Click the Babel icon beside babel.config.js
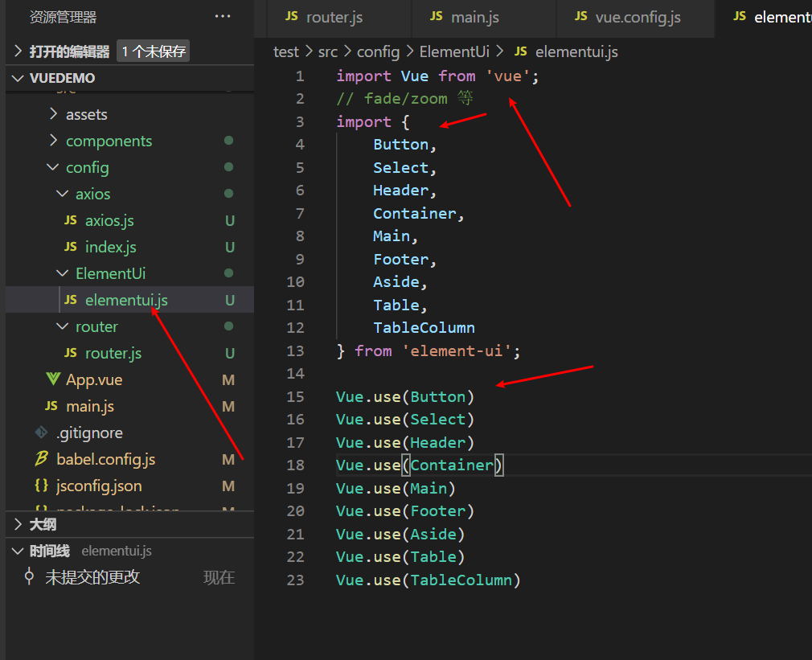Screen dimensions: 812x660 pyautogui.click(x=42, y=459)
